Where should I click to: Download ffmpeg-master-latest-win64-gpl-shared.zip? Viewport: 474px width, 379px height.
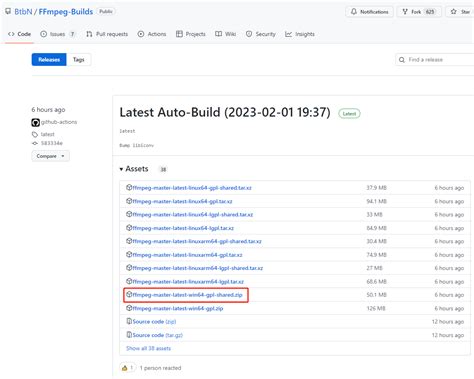(x=187, y=295)
